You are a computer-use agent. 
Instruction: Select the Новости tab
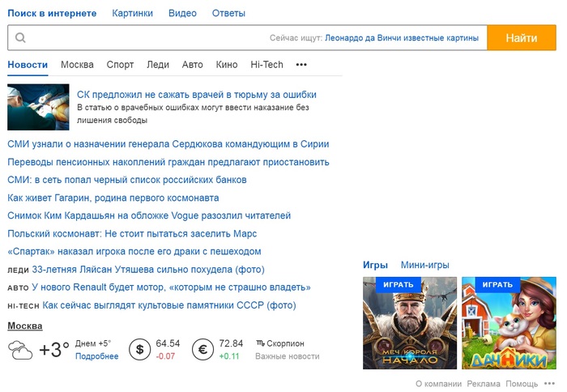tap(28, 65)
